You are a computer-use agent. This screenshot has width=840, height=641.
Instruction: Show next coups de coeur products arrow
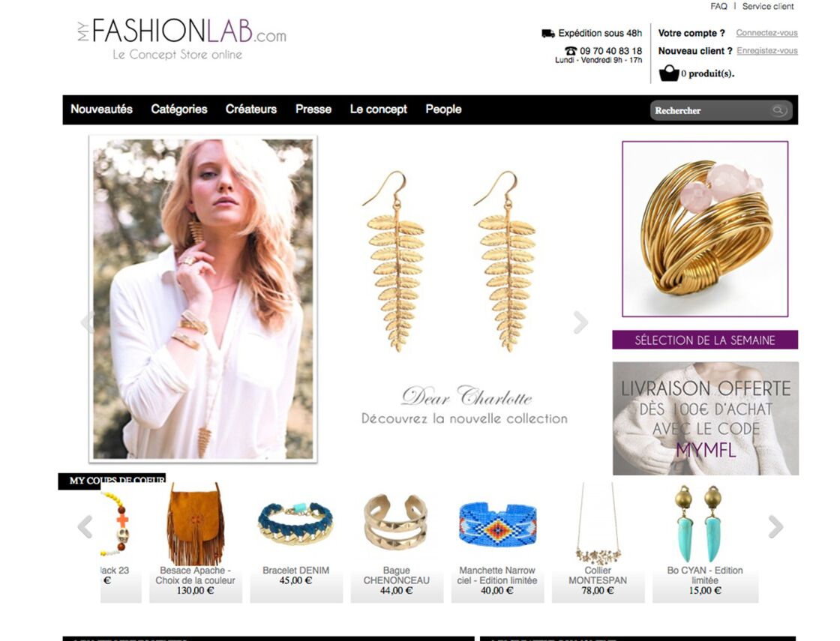tap(775, 526)
